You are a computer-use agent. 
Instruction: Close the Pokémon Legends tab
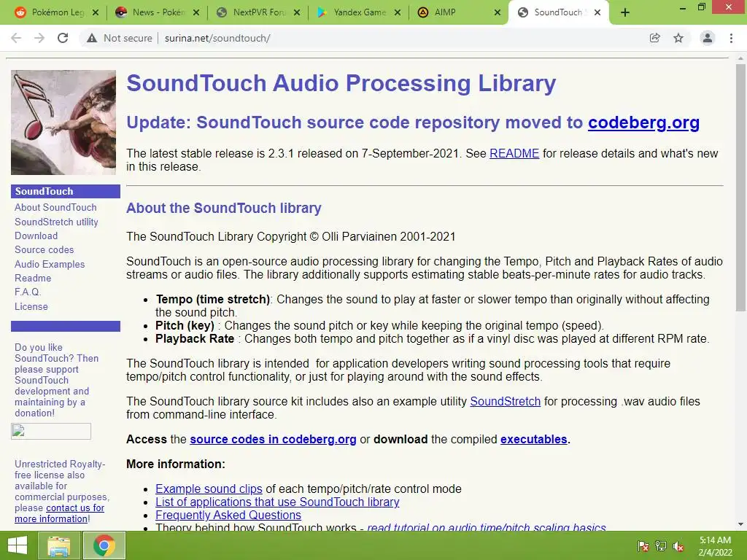(x=96, y=12)
